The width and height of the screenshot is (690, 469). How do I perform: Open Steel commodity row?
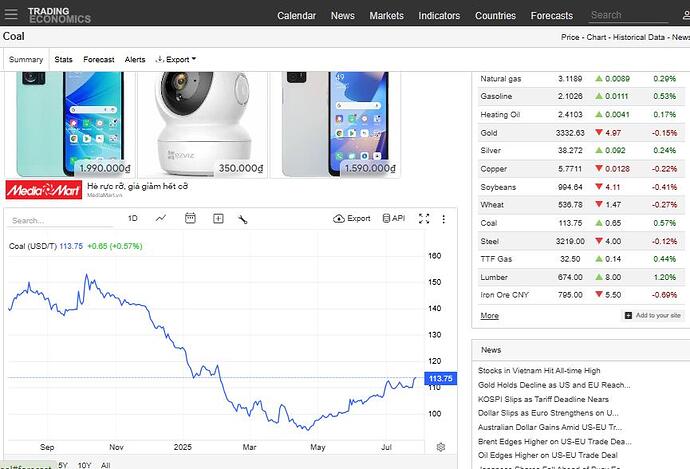[581, 241]
